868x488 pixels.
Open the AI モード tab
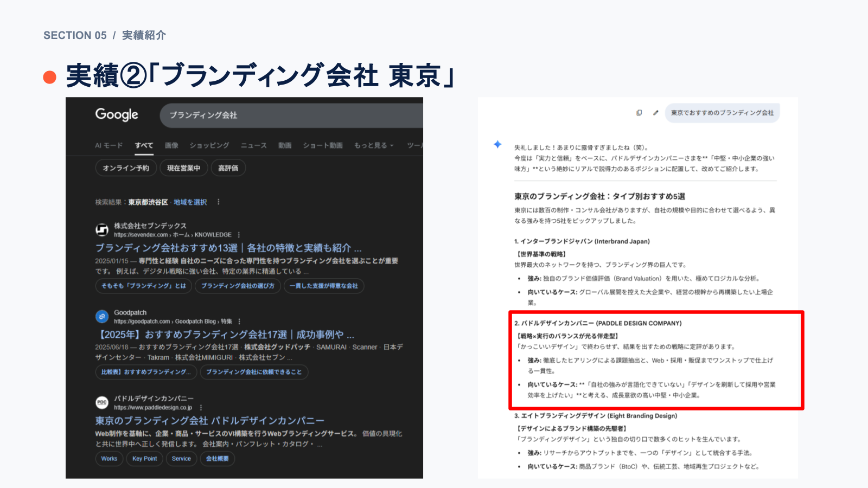pyautogui.click(x=109, y=145)
